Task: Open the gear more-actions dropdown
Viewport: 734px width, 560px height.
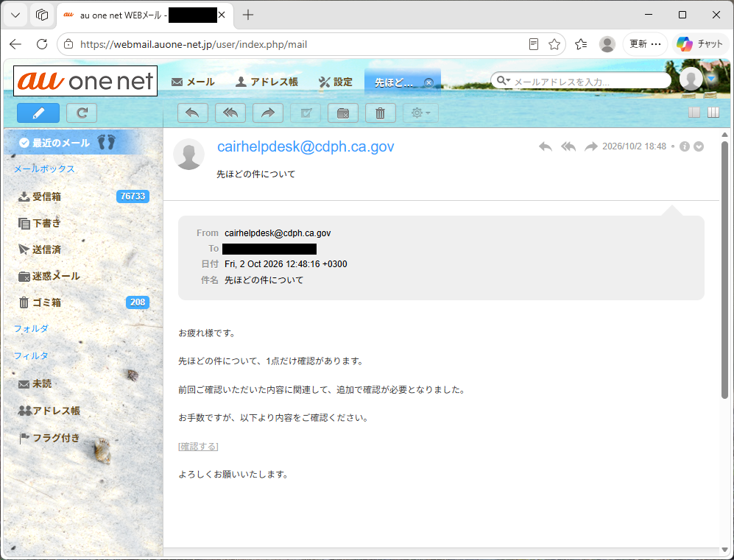Action: pyautogui.click(x=420, y=113)
